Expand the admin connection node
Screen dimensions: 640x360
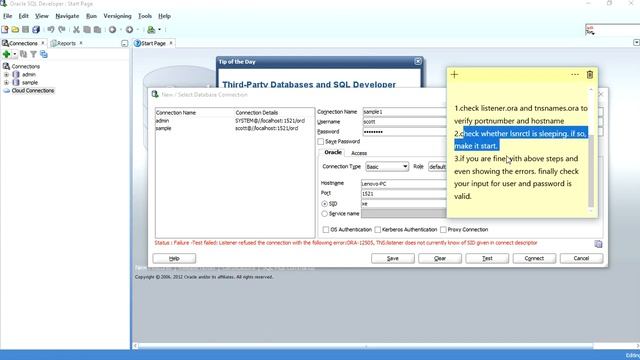(x=6, y=74)
